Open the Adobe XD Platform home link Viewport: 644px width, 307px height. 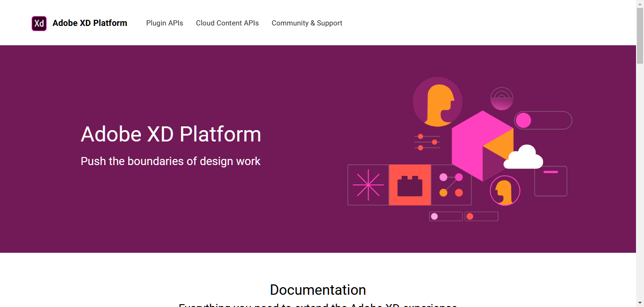pyautogui.click(x=90, y=23)
